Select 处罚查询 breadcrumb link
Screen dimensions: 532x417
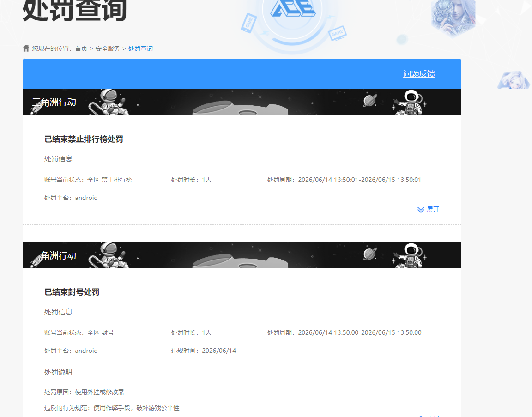140,48
